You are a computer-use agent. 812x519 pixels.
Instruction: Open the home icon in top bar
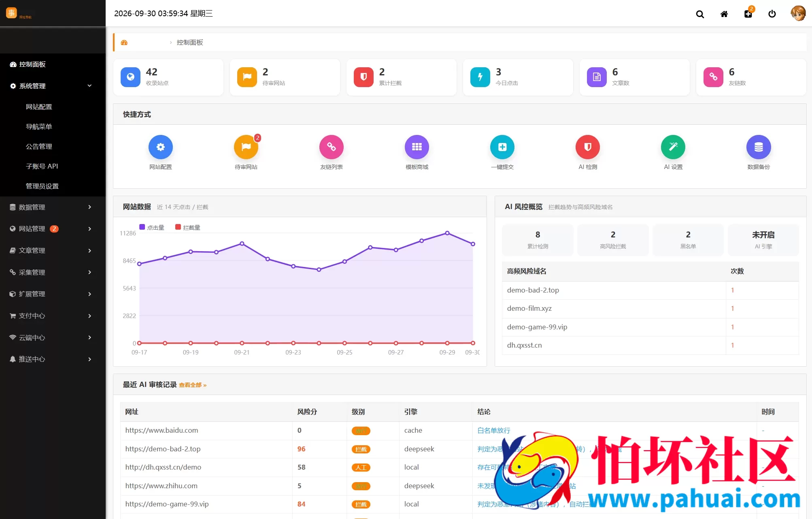click(x=724, y=14)
